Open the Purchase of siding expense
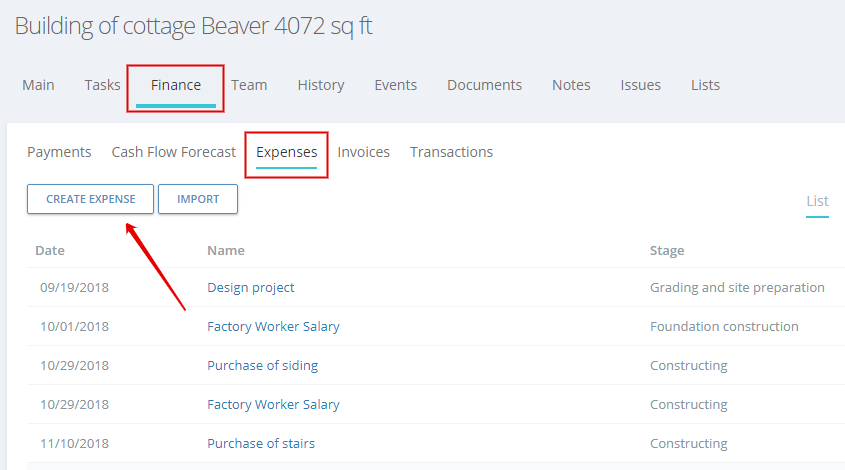 click(262, 365)
